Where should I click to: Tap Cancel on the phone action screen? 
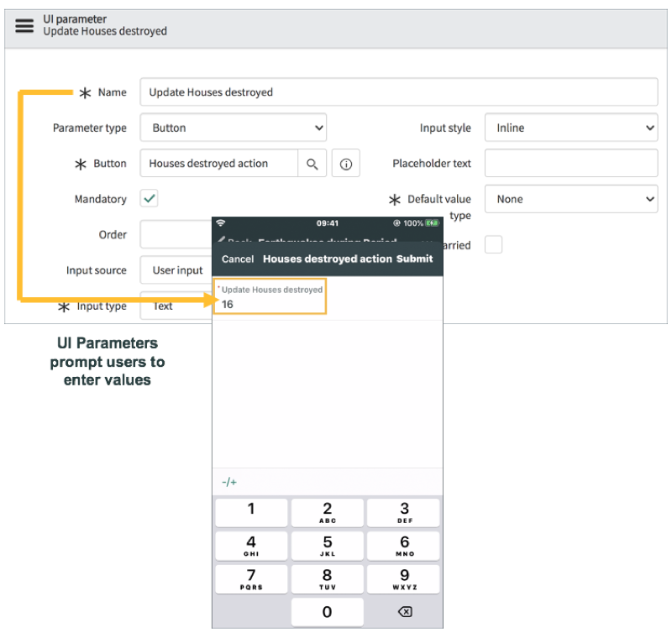(237, 259)
